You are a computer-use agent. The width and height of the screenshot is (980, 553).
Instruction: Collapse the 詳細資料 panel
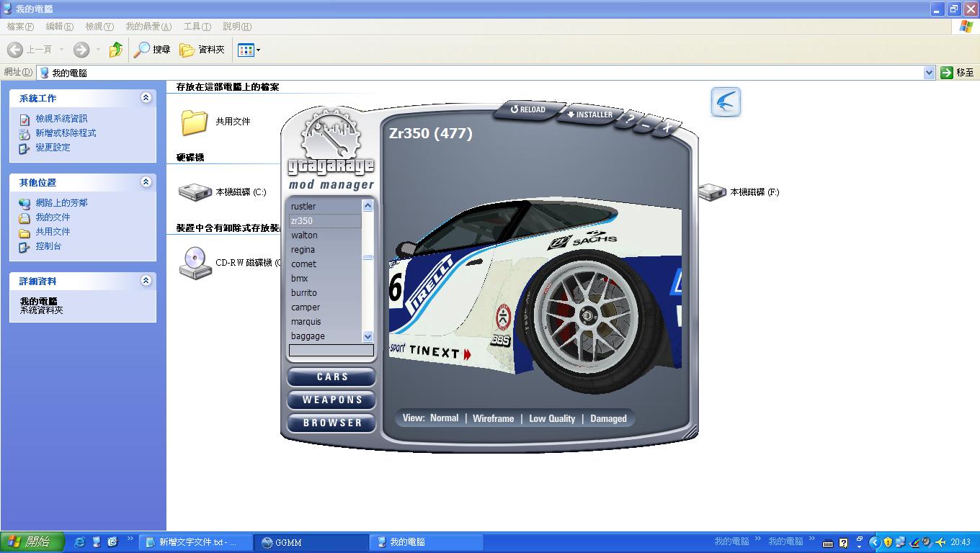click(146, 280)
